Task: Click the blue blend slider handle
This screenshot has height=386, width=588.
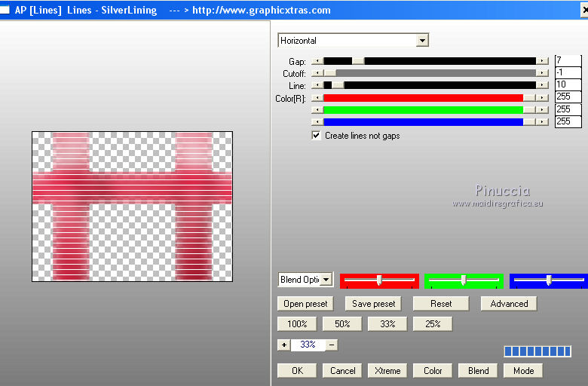Action: 549,280
